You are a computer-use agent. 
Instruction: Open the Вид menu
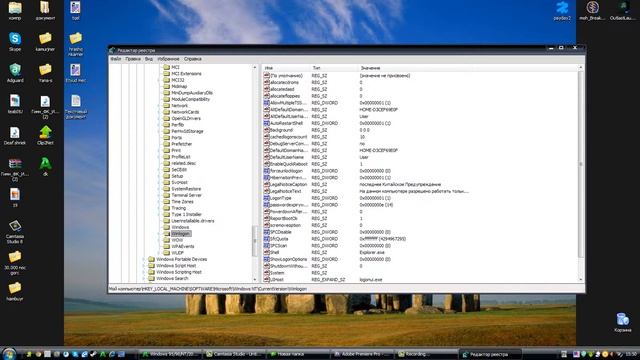point(149,59)
